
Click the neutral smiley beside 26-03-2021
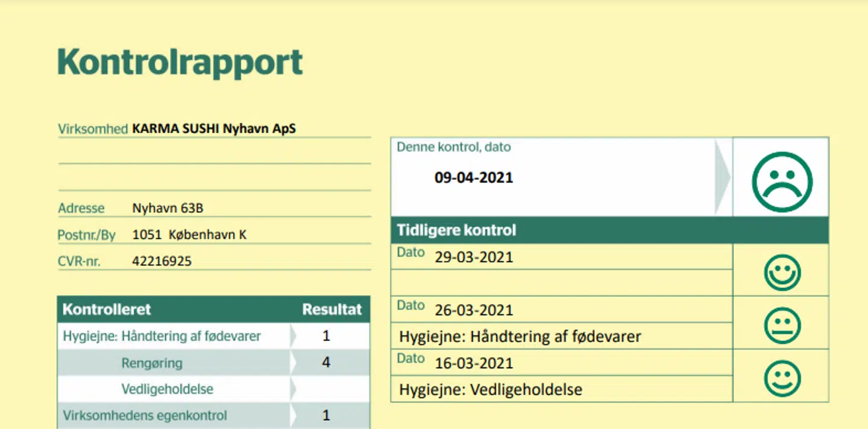coord(782,326)
